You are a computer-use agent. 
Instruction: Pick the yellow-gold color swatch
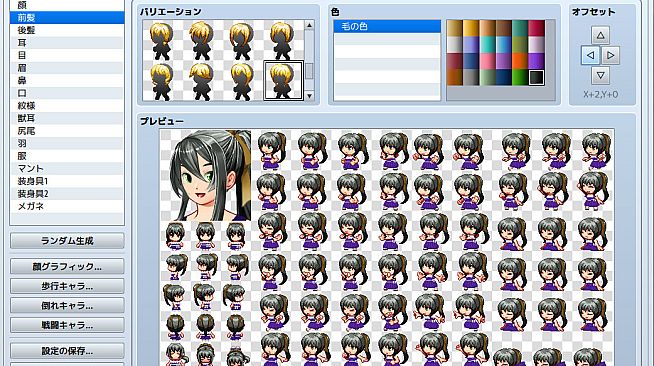point(471,28)
